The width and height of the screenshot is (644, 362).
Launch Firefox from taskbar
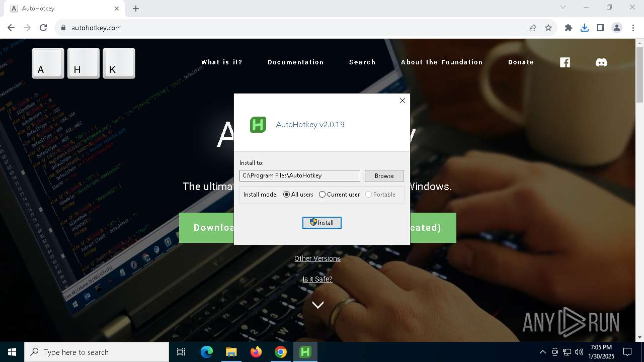coord(256,352)
